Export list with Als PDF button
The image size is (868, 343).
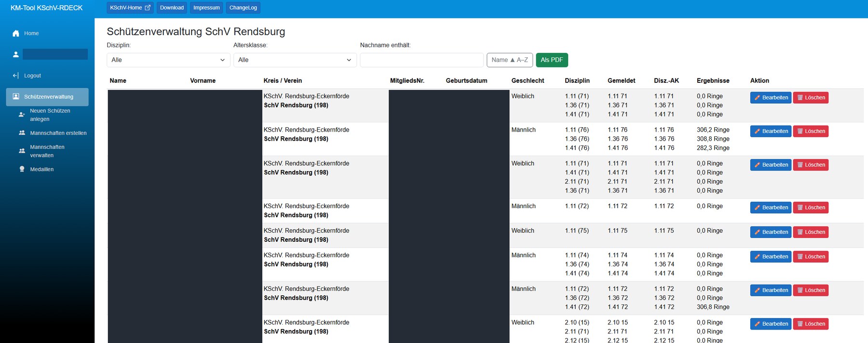[552, 60]
